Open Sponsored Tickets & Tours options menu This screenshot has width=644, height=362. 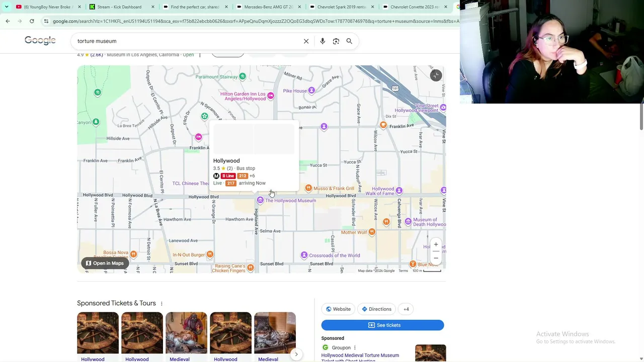[162, 304]
